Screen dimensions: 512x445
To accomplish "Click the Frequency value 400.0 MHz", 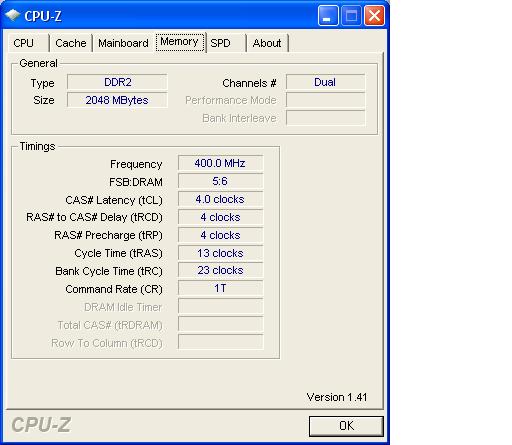I will [220, 163].
